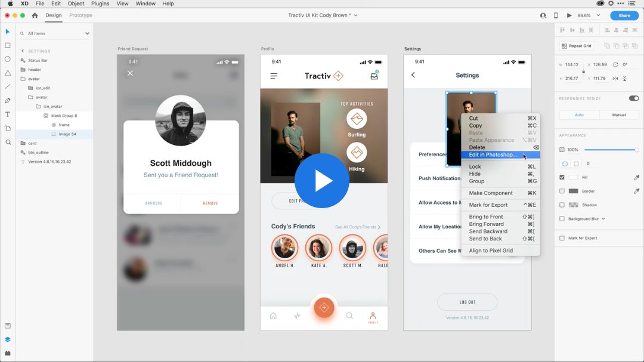Click the align left icon in properties
Viewport: 644px width, 362px height.
(607, 30)
